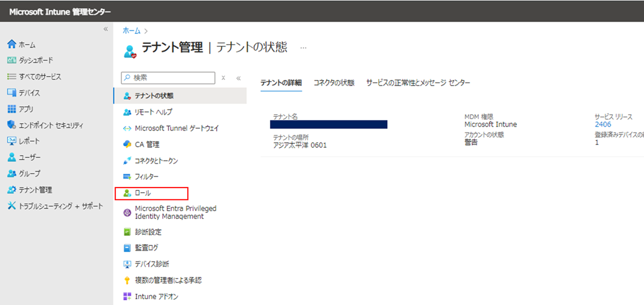
Task: Clear the search box with X
Action: coord(223,77)
